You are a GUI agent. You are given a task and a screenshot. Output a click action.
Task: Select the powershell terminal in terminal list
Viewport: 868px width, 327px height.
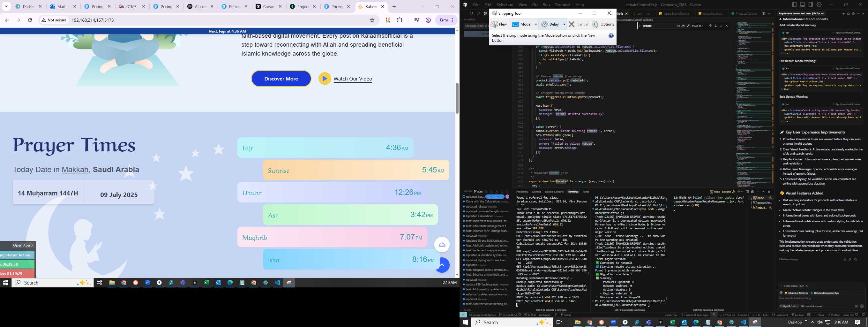click(x=762, y=203)
